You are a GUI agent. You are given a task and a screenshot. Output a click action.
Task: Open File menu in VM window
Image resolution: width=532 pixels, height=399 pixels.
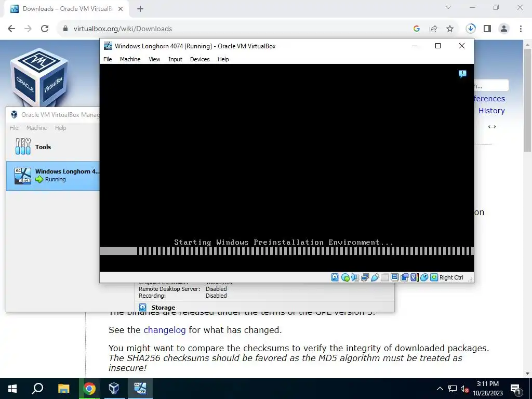(108, 59)
